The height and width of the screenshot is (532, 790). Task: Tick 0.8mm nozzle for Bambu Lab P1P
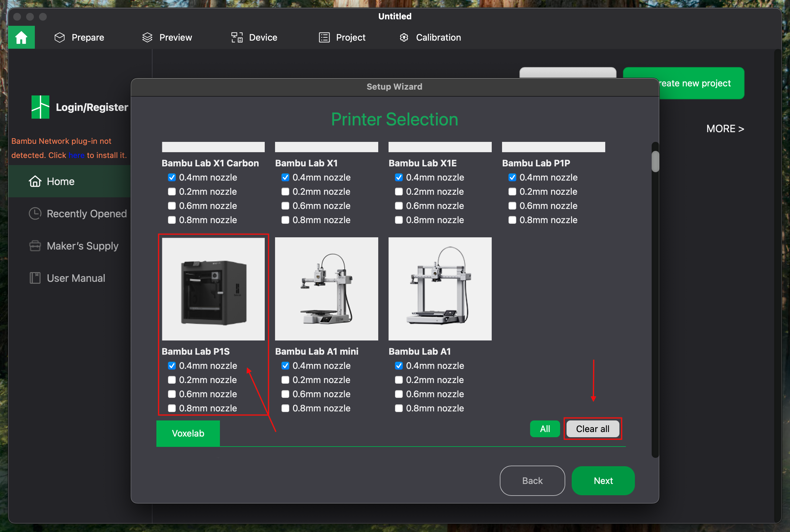pyautogui.click(x=512, y=220)
